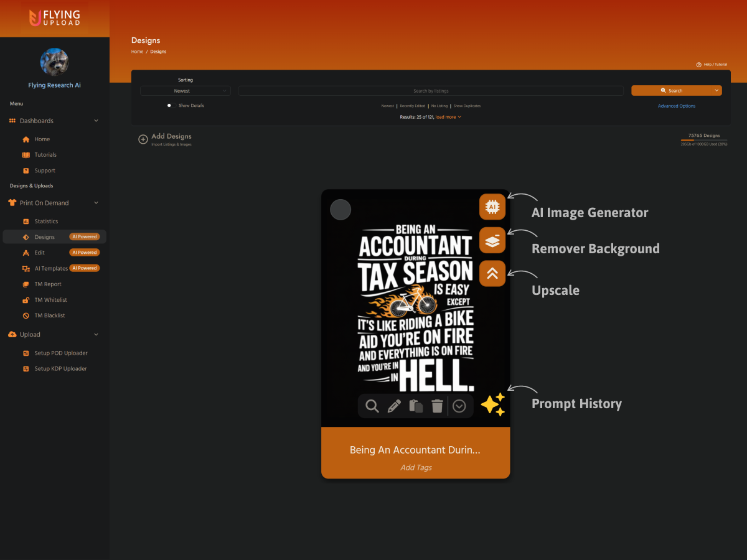Image resolution: width=747 pixels, height=560 pixels.
Task: Click the Search by listings field
Action: [431, 91]
